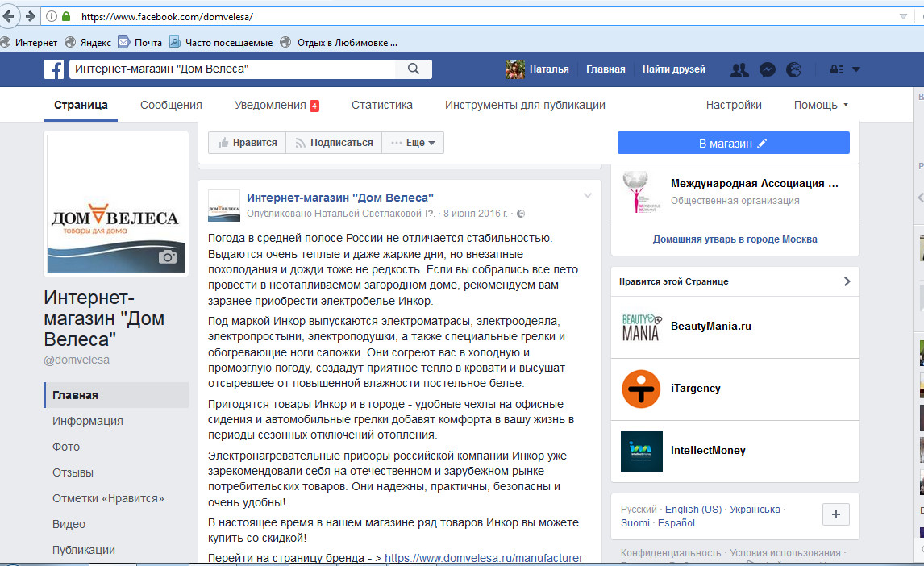Select Фото in the page sidebar

tap(66, 447)
